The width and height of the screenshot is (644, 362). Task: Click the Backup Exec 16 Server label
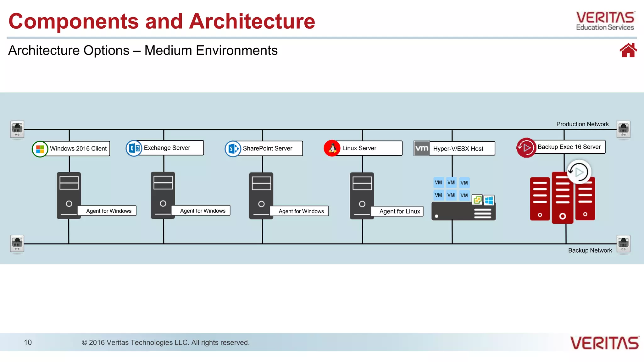tap(569, 147)
